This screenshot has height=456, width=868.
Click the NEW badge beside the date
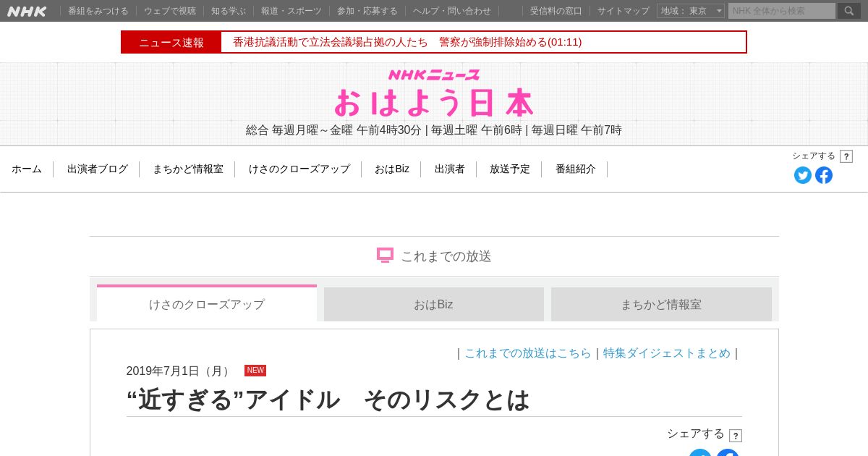(x=255, y=371)
